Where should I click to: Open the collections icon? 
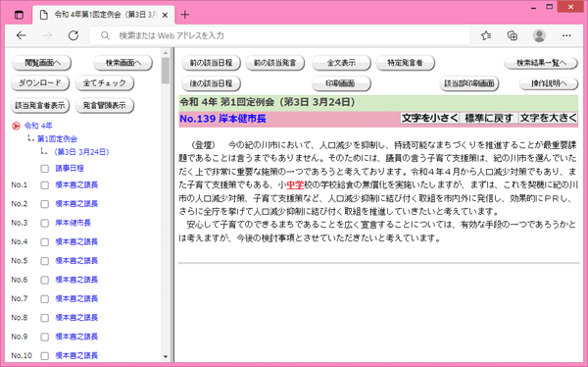(x=513, y=35)
